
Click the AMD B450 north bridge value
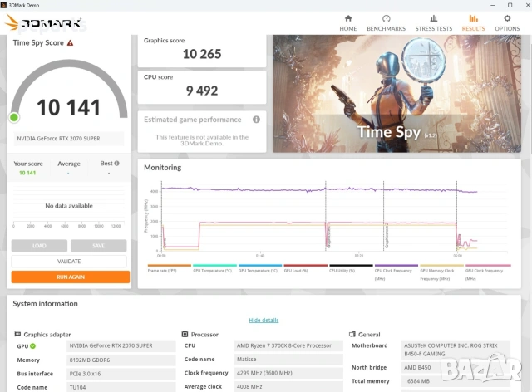456,368
